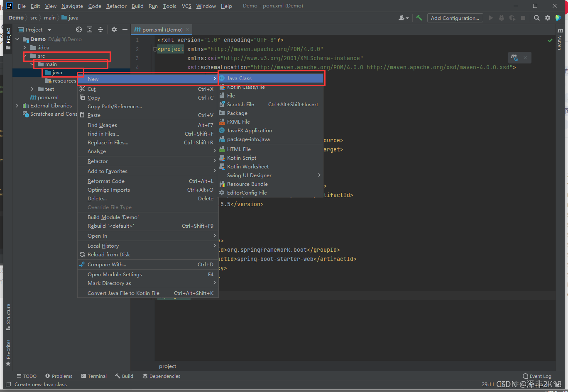Choose Copy Path/Reference in context menu
Image resolution: width=568 pixels, height=392 pixels.
click(148, 107)
